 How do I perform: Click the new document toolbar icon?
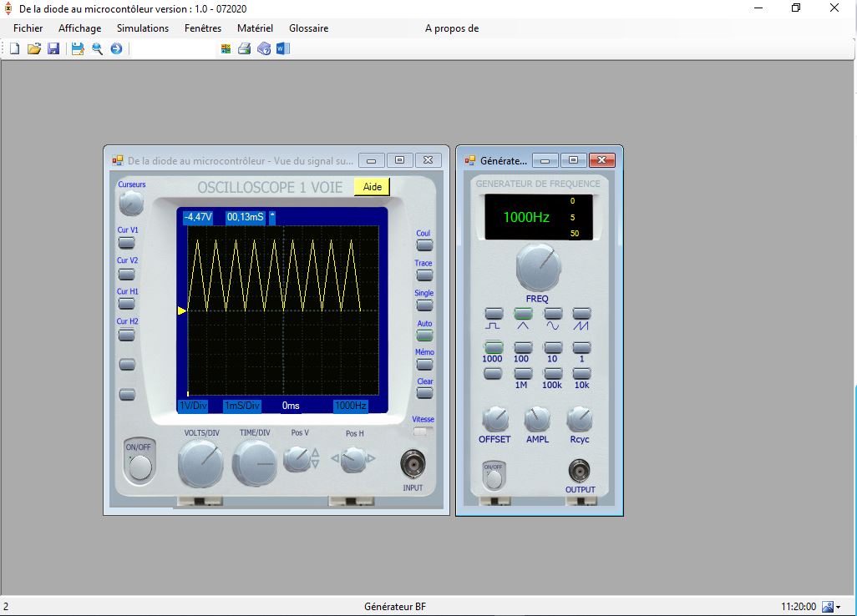(14, 49)
